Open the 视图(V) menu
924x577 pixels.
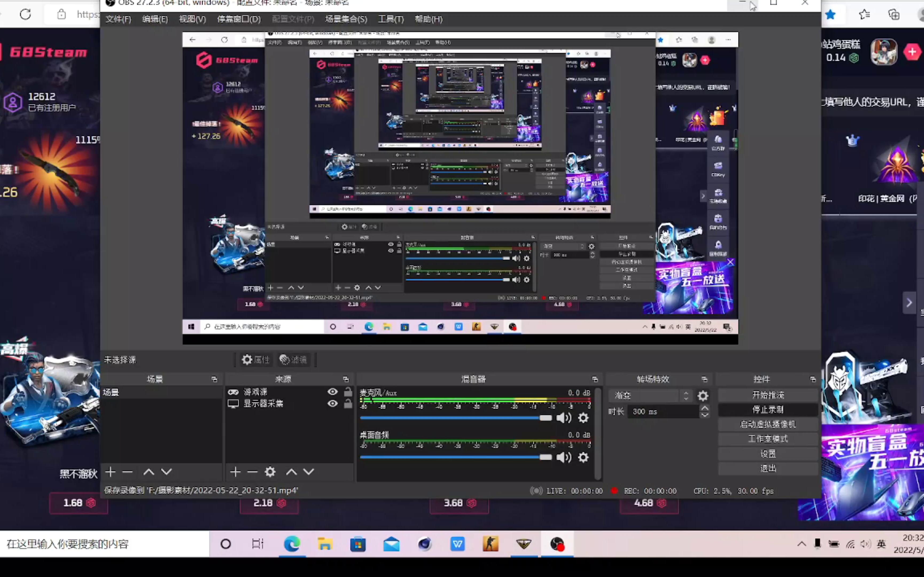pos(192,19)
